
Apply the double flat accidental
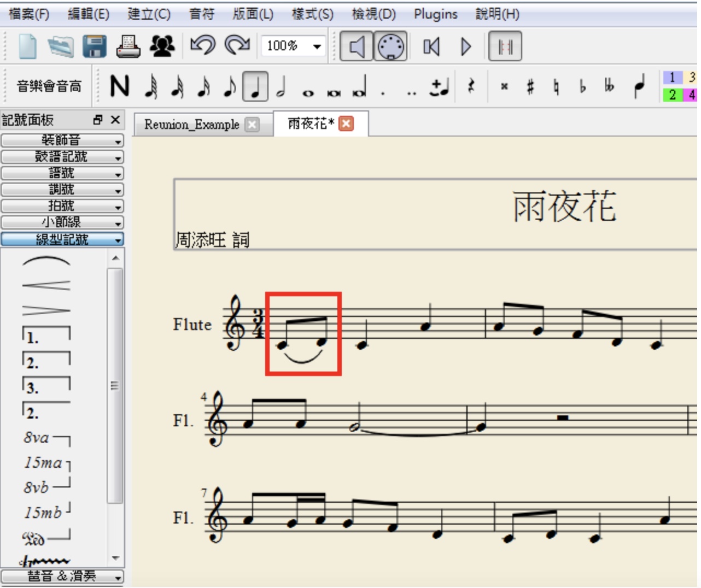[x=609, y=86]
